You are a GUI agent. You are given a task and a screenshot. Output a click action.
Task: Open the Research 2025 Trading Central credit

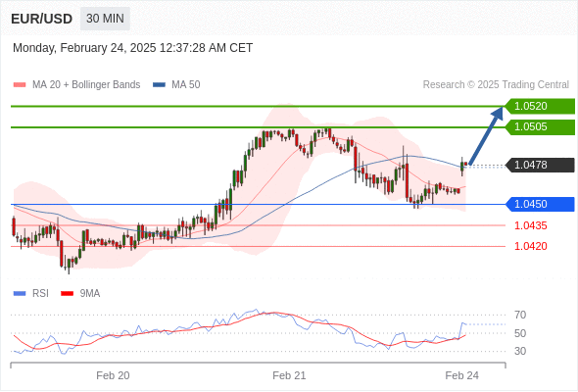tap(496, 85)
